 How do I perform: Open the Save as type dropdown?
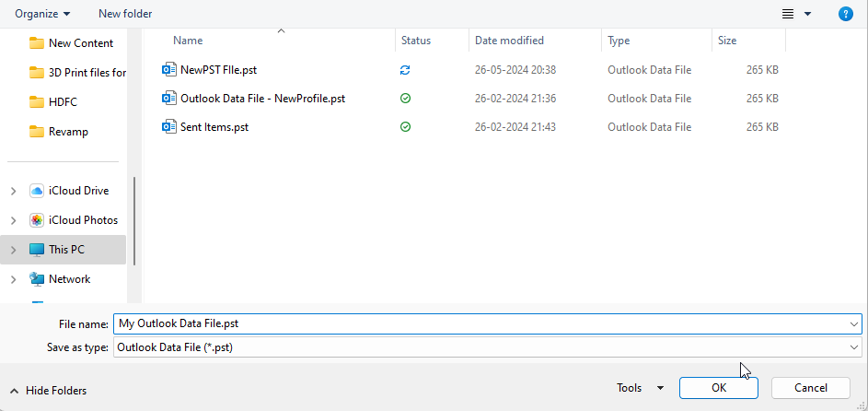(854, 347)
